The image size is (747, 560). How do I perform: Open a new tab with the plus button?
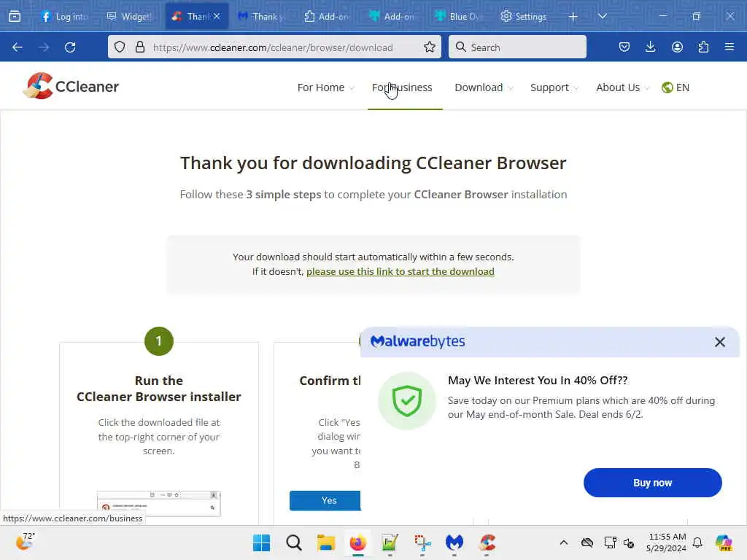click(573, 17)
